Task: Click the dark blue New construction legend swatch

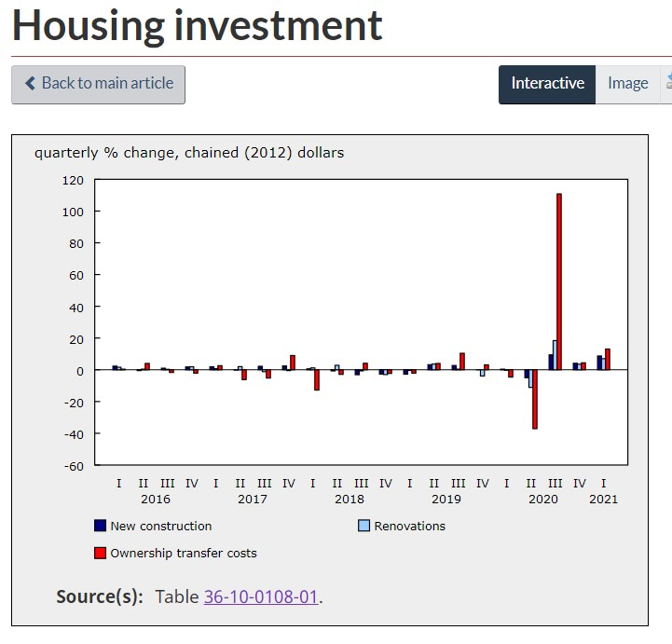Action: coord(100,526)
